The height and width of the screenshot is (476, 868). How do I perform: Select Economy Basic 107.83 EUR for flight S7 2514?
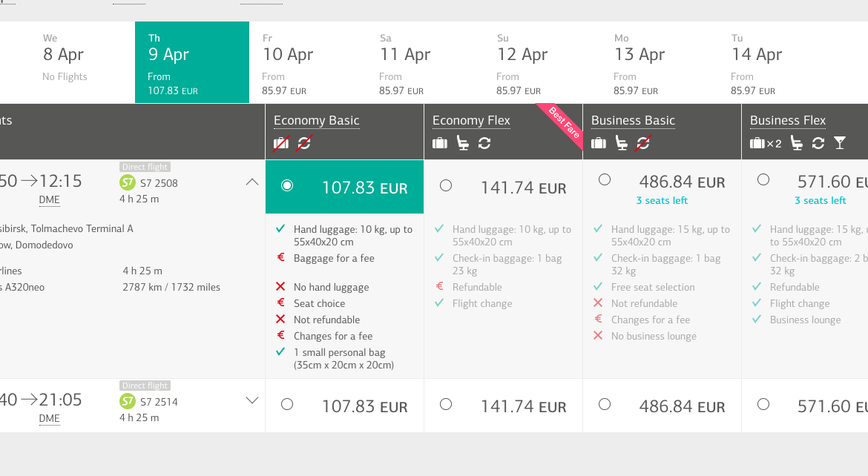pyautogui.click(x=287, y=405)
